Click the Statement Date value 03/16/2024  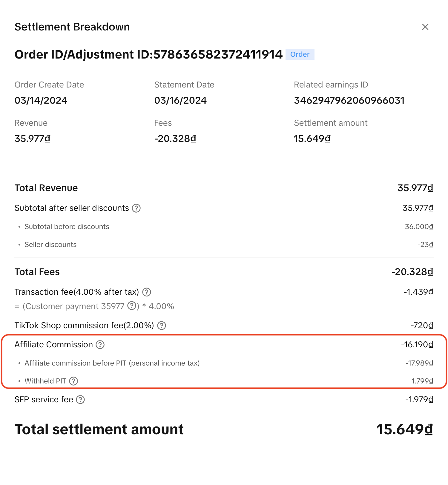180,100
